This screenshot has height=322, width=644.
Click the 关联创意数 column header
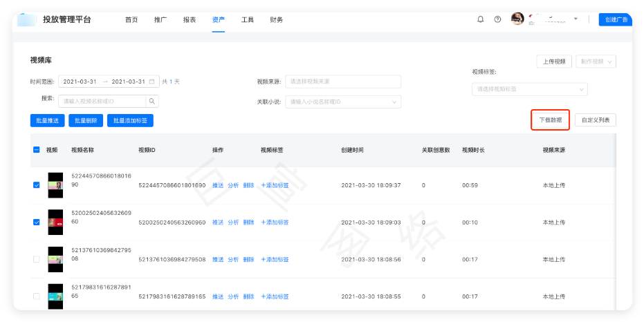[x=436, y=150]
